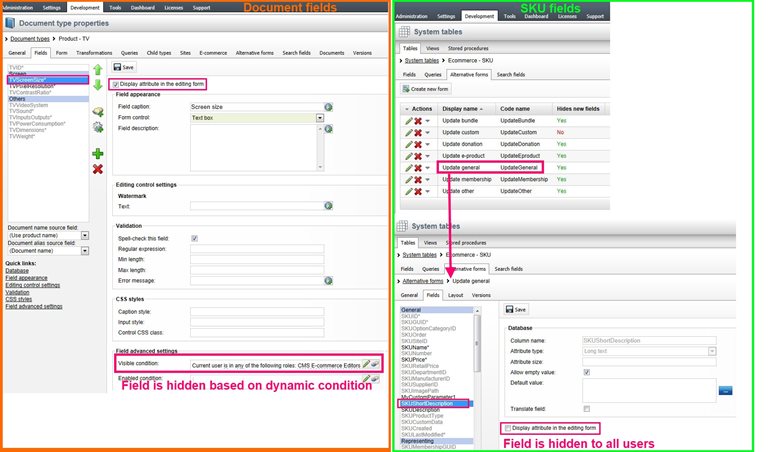
Task: Open E-commerce tab in document type properties
Action: coord(213,53)
